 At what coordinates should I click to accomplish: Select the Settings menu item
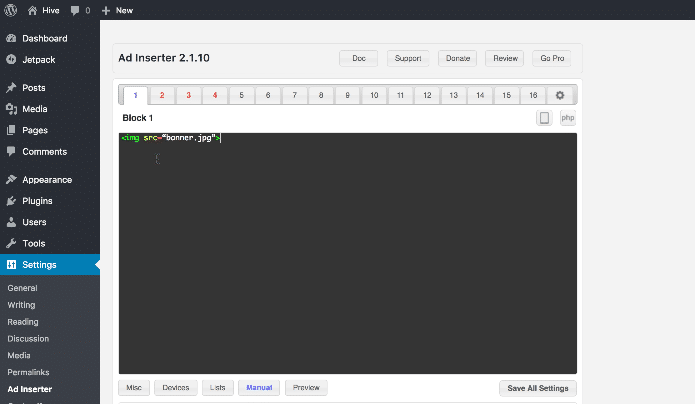click(x=50, y=265)
